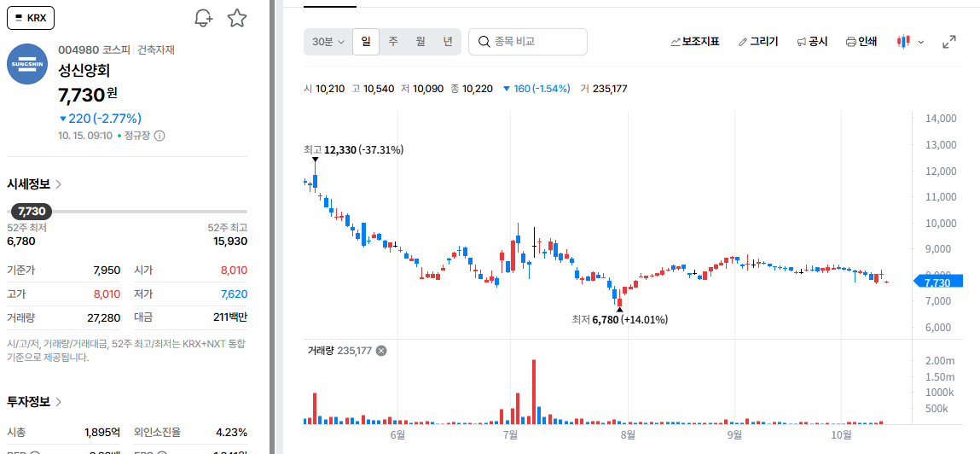Click the KRX exchange badge button
980x454 pixels.
[x=31, y=18]
